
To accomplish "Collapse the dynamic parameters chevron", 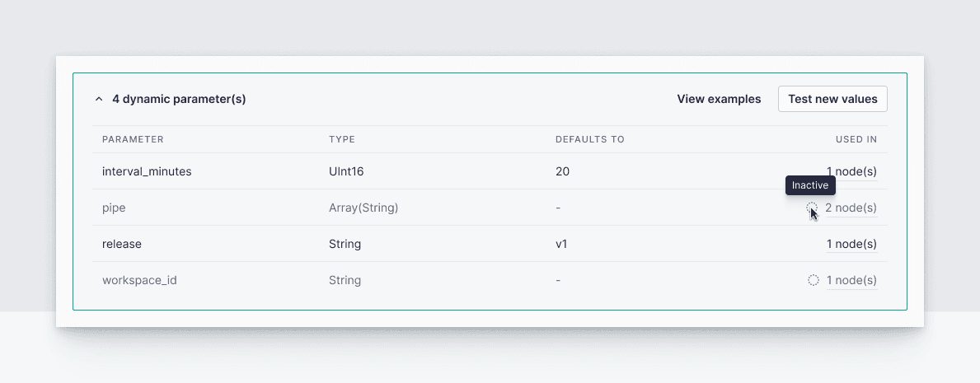I will (99, 100).
